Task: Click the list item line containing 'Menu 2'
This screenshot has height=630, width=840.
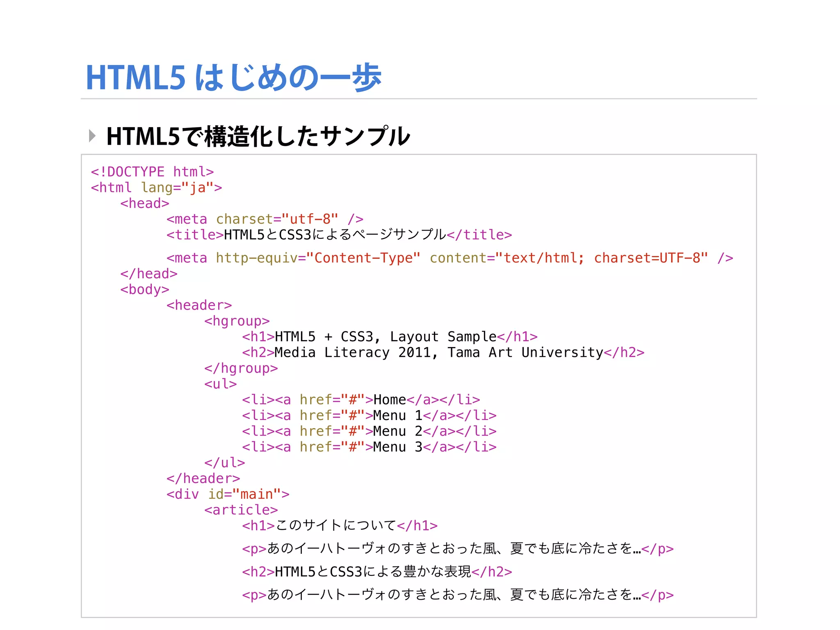Action: coord(369,431)
